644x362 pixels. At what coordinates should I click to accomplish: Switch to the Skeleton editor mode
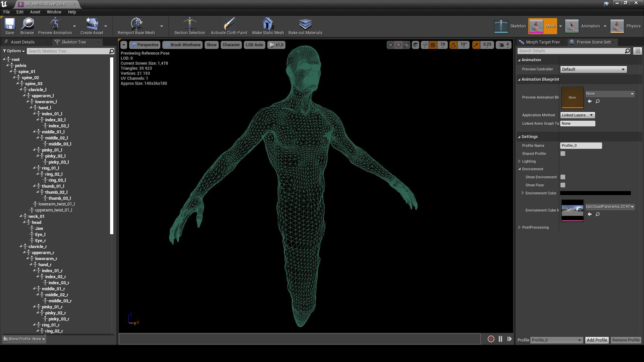coord(509,26)
